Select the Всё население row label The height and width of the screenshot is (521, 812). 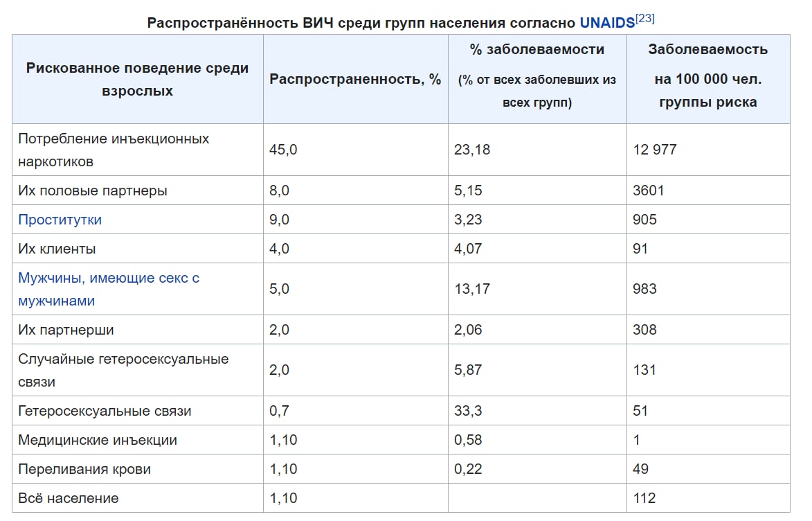click(138, 497)
